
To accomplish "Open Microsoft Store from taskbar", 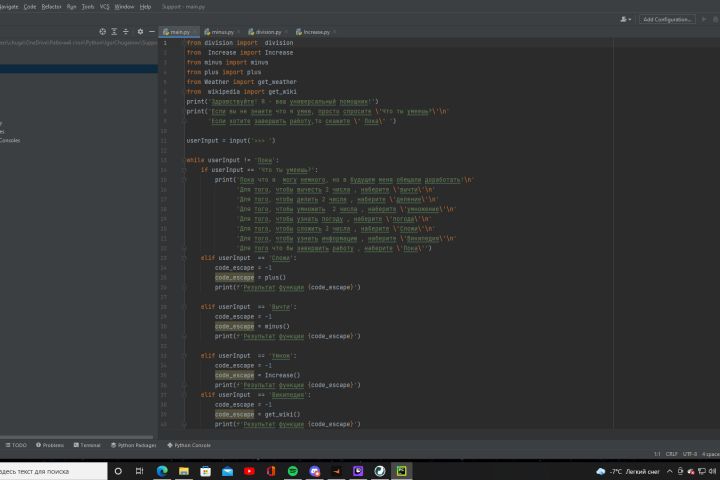I will pyautogui.click(x=206, y=471).
